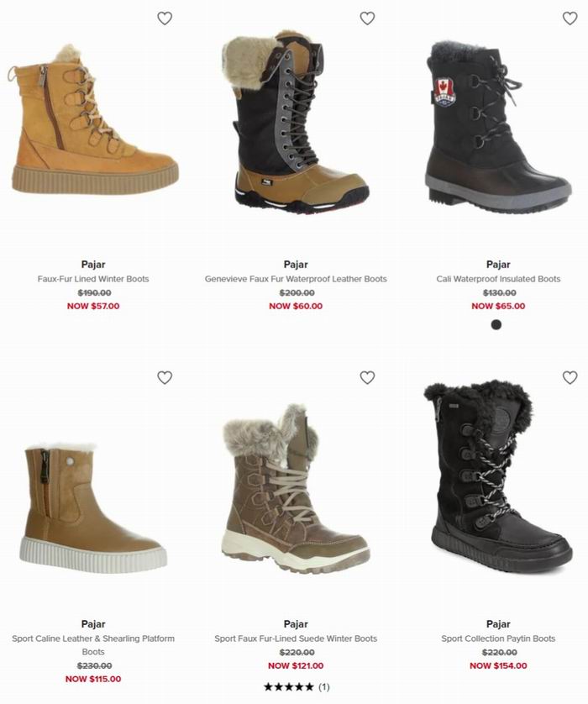Add Cali Waterproof Insulated Boots to wishlist
Image resolution: width=588 pixels, height=704 pixels.
[570, 18]
